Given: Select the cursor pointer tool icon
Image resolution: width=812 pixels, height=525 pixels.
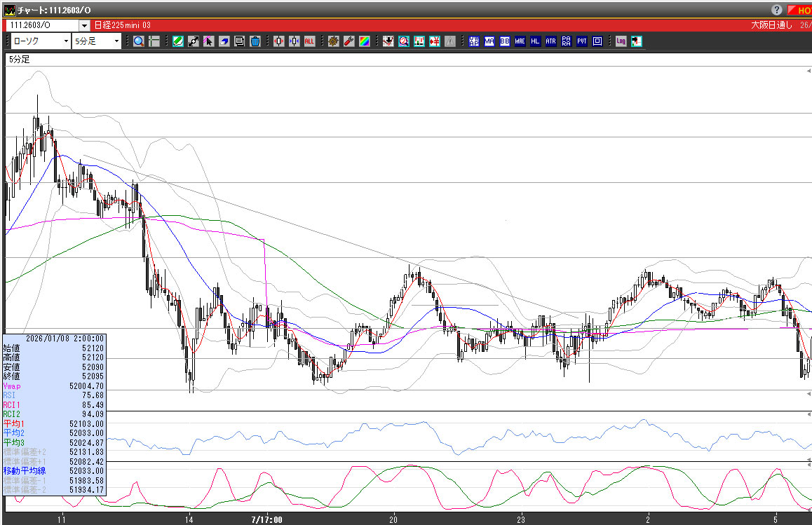Looking at the screenshot, I should point(209,41).
